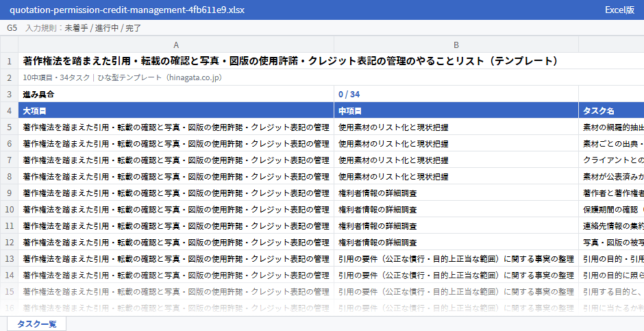Click the file name quotation-permission-credit-management-4fb611e9.xlsx
This screenshot has height=331, width=644.
(x=127, y=10)
